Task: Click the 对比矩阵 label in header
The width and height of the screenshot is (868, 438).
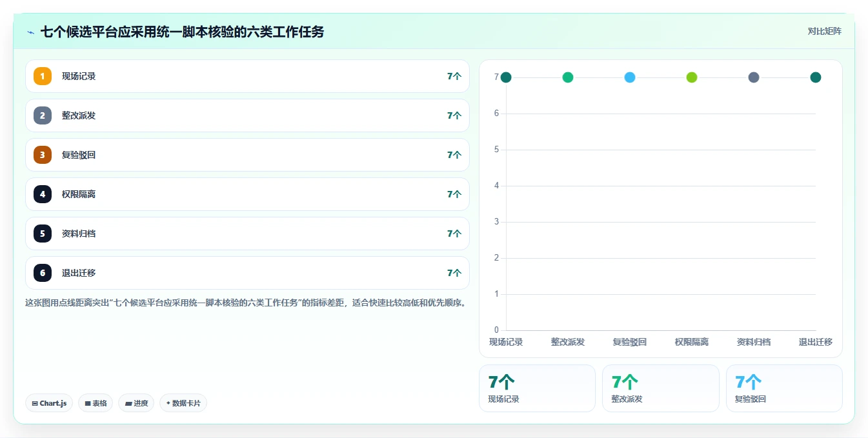Action: coord(825,31)
